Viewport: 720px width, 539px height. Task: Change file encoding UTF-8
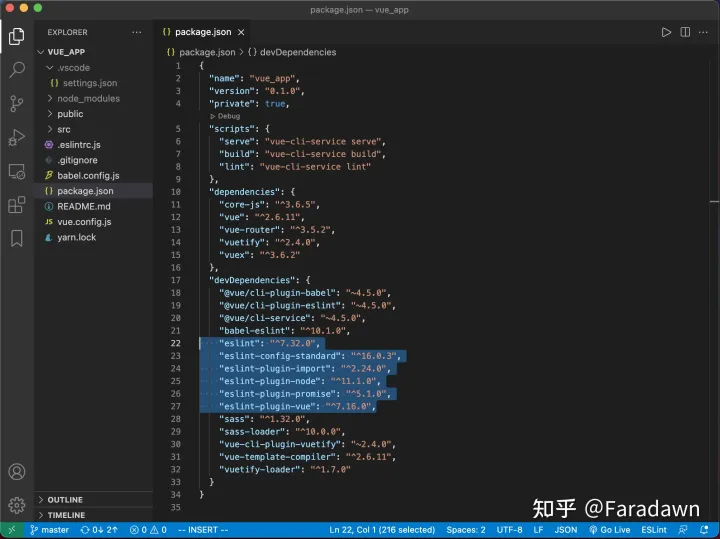(509, 530)
